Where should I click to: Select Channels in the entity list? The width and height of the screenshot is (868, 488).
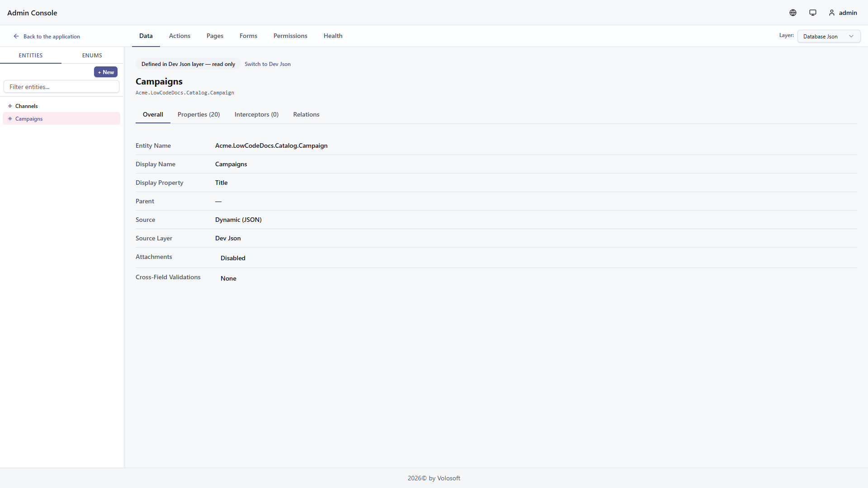tap(61, 106)
